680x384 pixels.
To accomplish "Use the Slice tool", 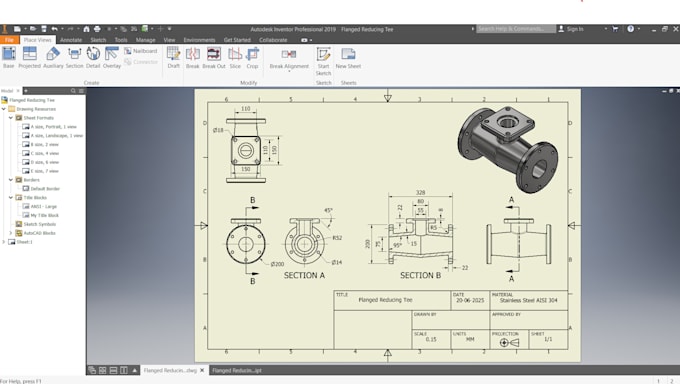I will pos(235,57).
